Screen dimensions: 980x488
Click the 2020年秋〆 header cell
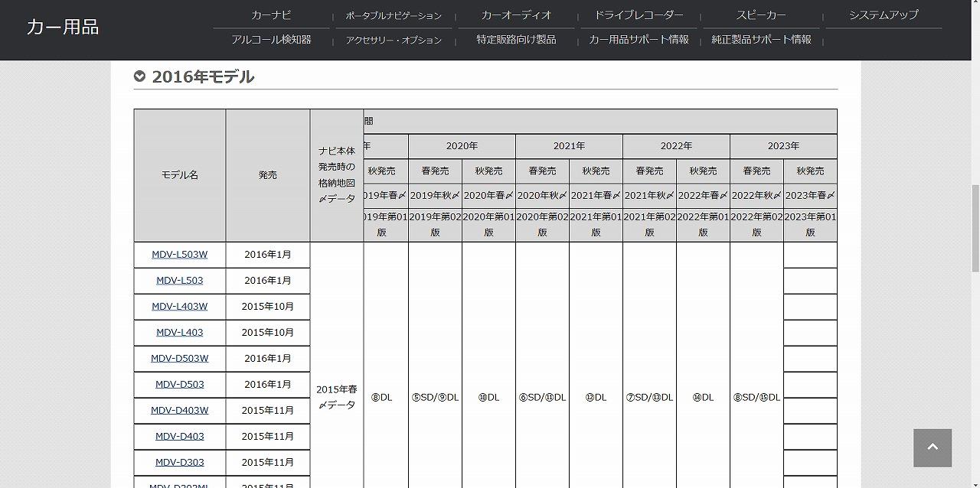pos(542,196)
